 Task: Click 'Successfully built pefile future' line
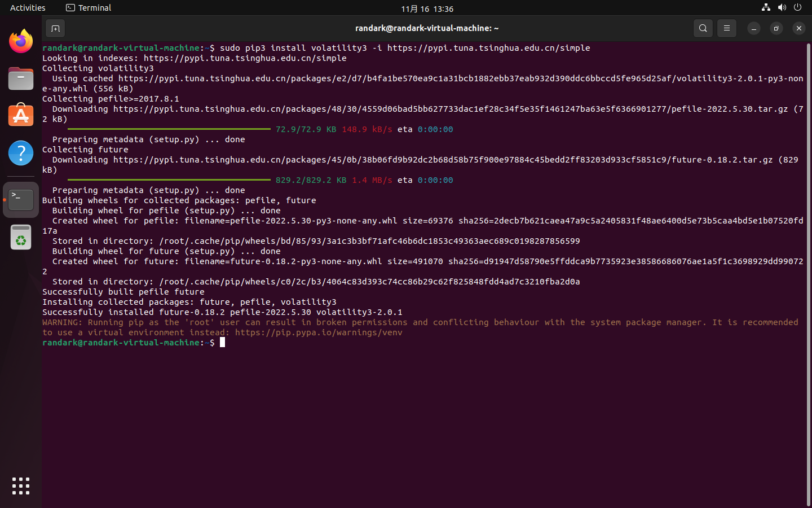pos(123,292)
